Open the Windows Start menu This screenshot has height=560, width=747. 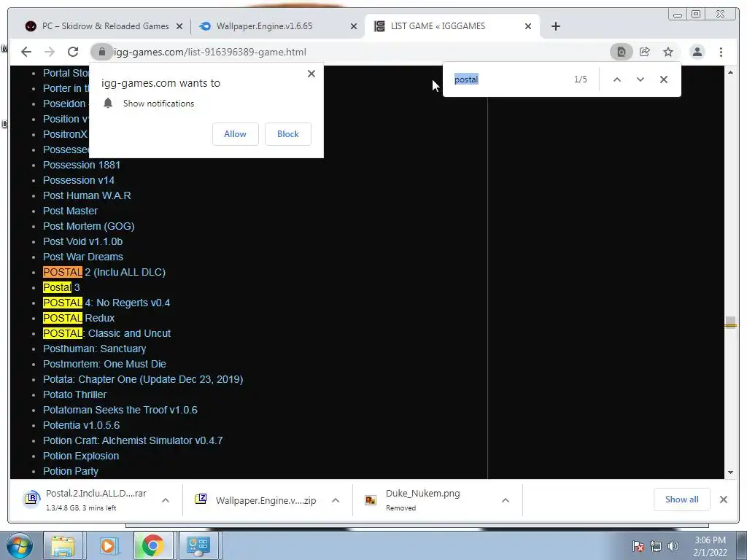click(18, 545)
